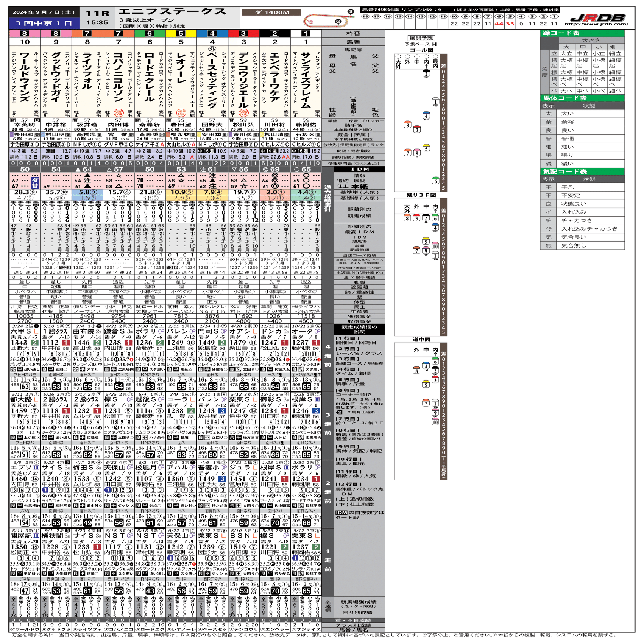Click the green frame 6 box
Screen dimensions: 644x644
coord(150,33)
